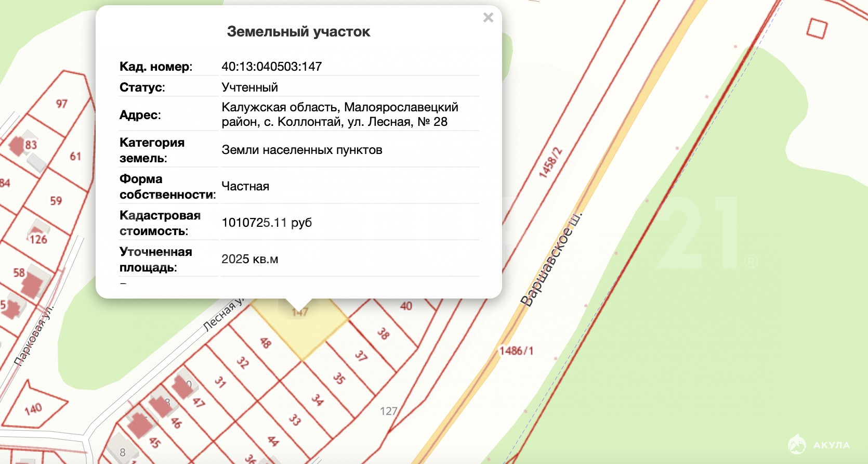Select the small square parcel top right
Screen dimensions: 868x464
(x=817, y=28)
